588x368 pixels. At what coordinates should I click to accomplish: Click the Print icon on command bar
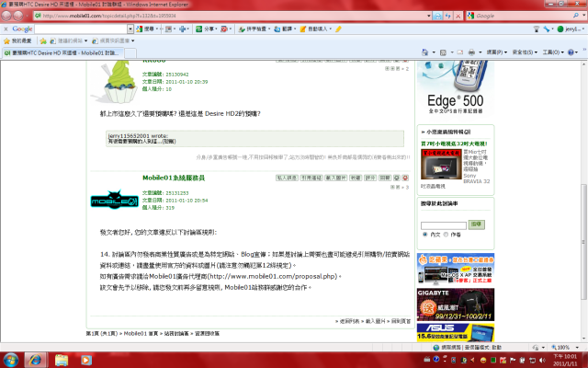click(x=471, y=52)
